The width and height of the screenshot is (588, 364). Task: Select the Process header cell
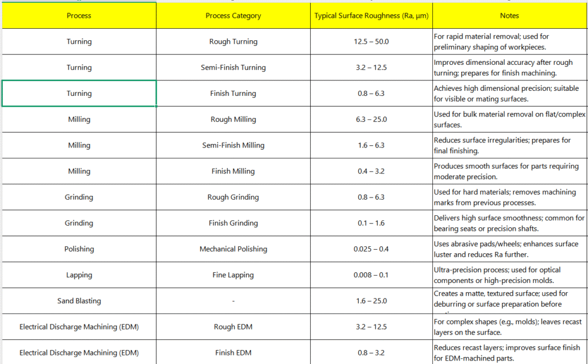click(x=79, y=16)
